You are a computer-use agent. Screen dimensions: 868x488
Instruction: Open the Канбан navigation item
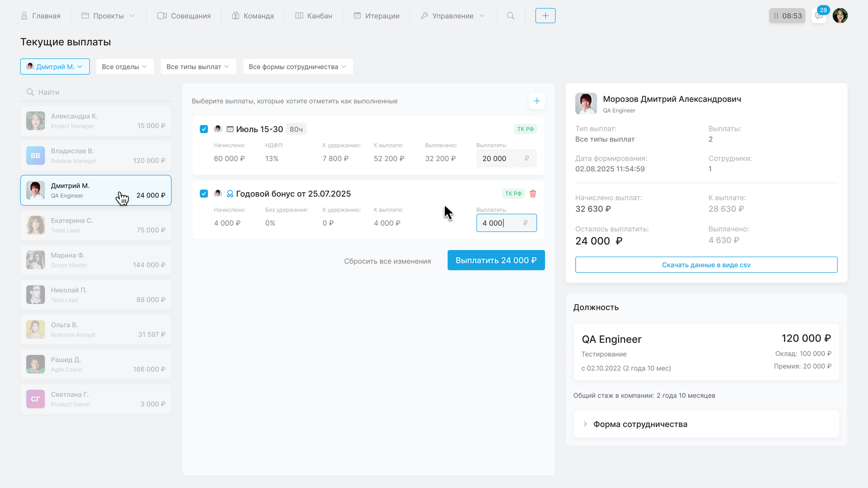click(x=314, y=15)
